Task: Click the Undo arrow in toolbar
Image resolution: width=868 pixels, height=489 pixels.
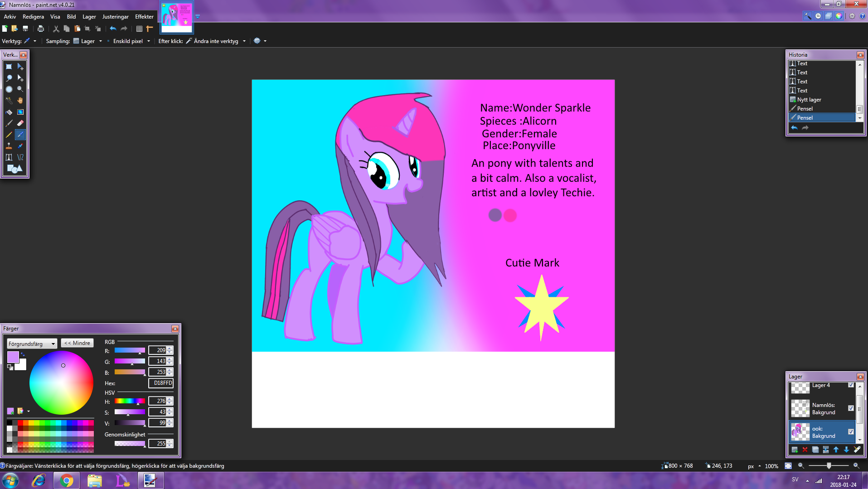Action: (113, 29)
